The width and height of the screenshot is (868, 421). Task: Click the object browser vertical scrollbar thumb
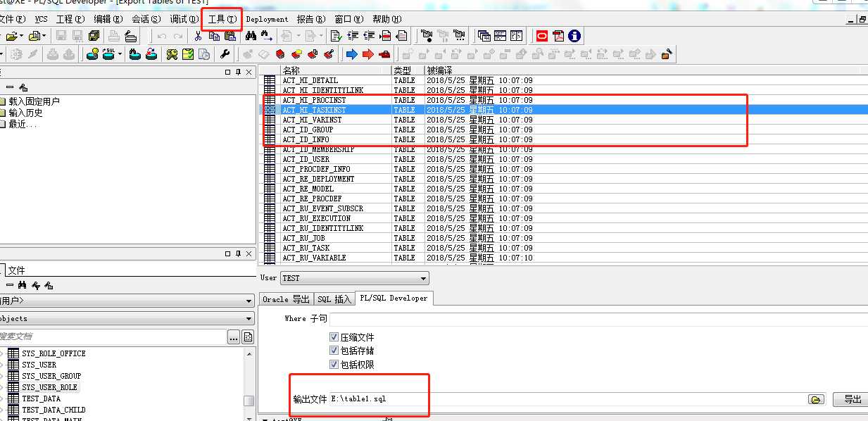[x=249, y=401]
